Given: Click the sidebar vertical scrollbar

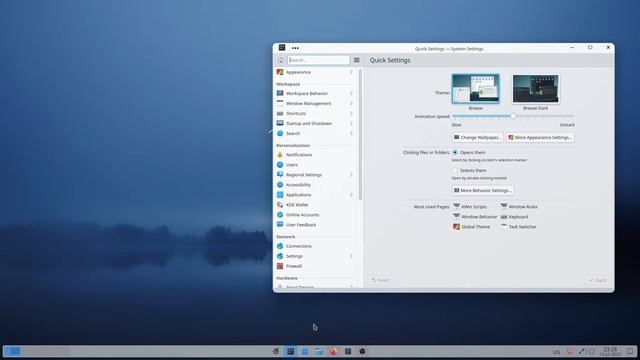Looking at the screenshot, I should tap(360, 135).
